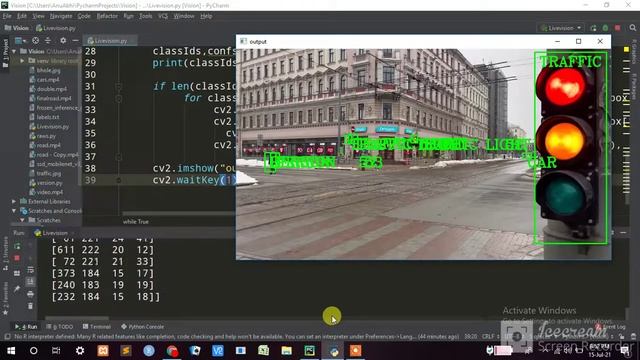This screenshot has width=640, height=360.
Task: Toggle code fold marker on line 31
Action: point(118,87)
